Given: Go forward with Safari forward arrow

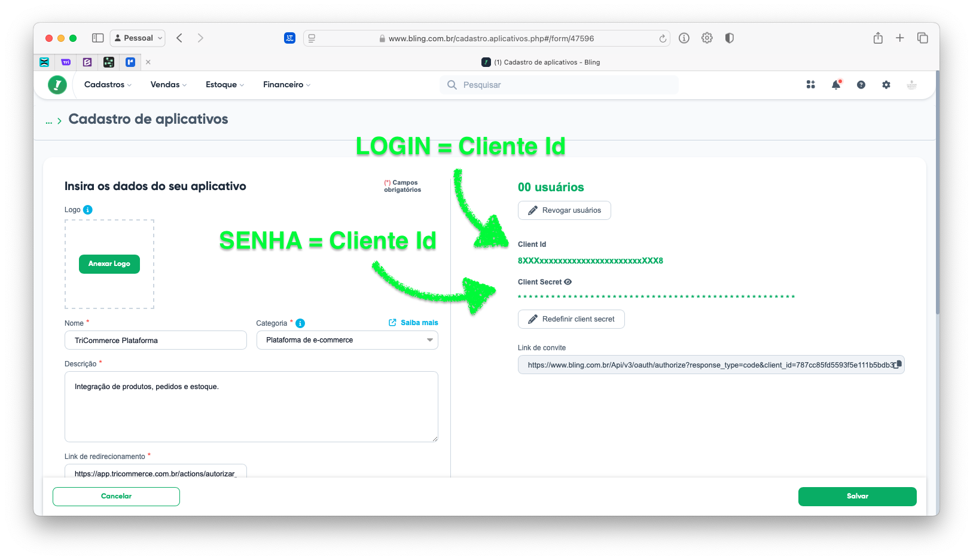Looking at the screenshot, I should [x=200, y=38].
